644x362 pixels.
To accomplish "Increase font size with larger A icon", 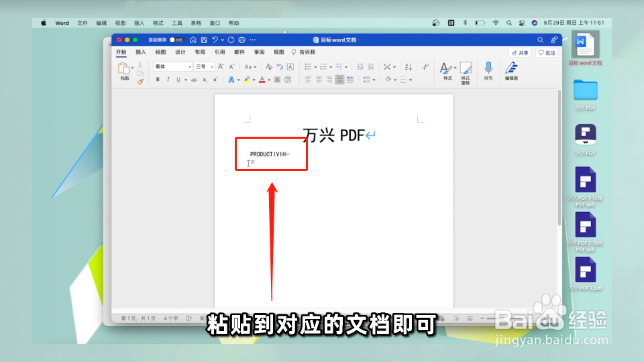I will [221, 66].
